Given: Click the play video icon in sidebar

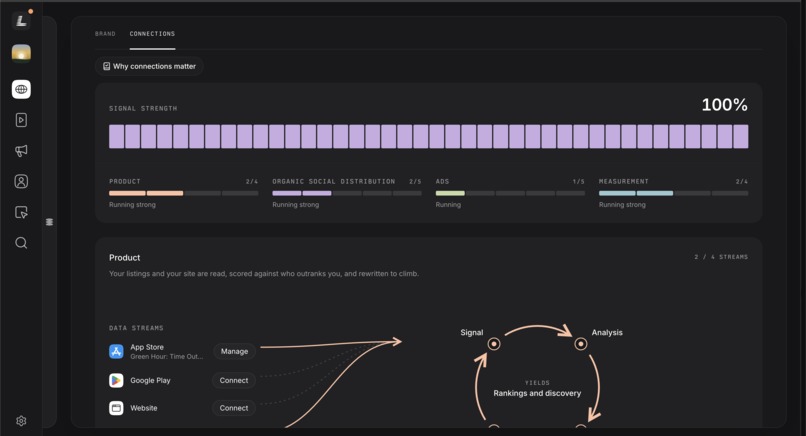Looking at the screenshot, I should (21, 120).
